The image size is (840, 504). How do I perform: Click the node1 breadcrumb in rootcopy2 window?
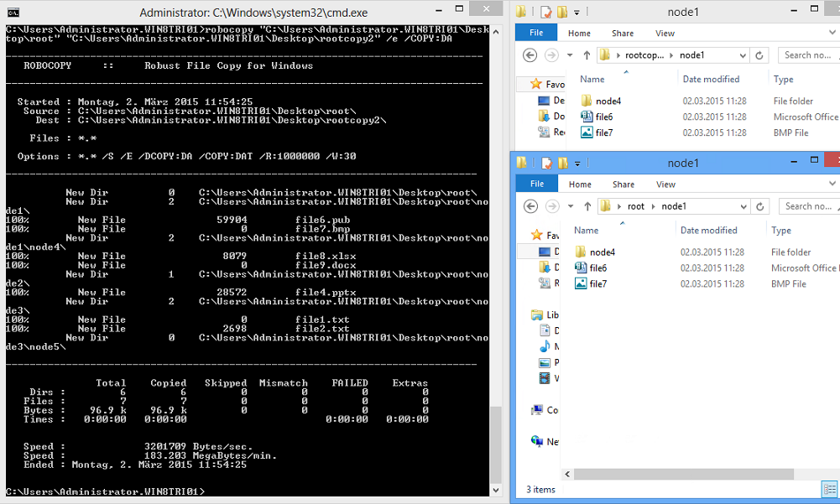click(692, 55)
